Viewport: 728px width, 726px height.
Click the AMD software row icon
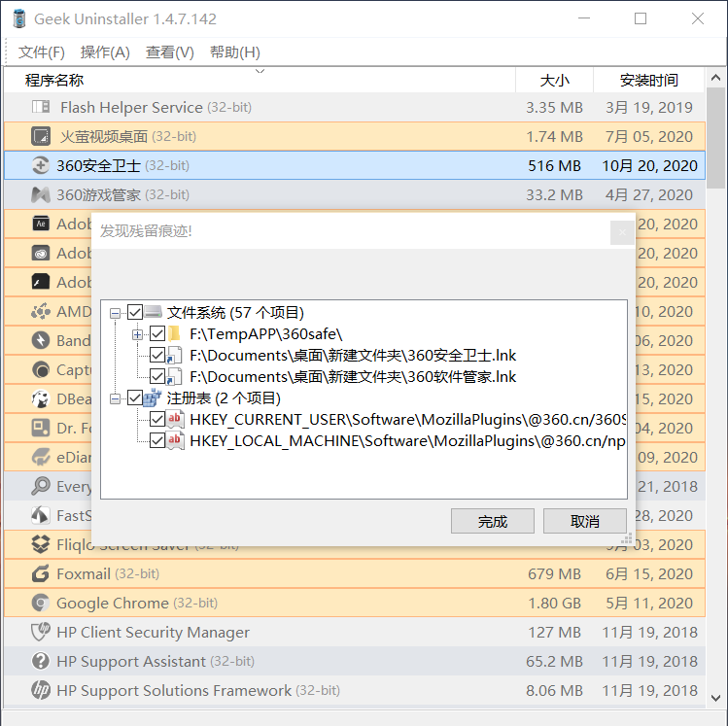point(41,311)
